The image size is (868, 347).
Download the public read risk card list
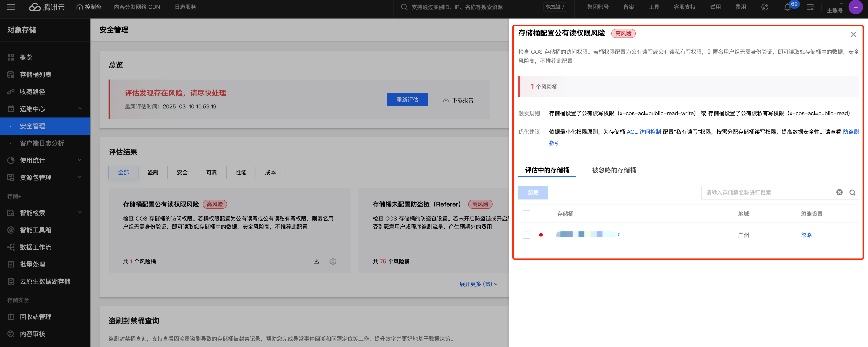point(316,261)
